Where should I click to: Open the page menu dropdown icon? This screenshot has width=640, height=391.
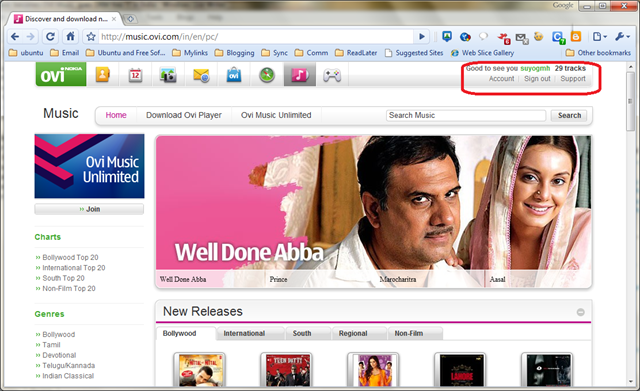pyautogui.click(x=600, y=37)
